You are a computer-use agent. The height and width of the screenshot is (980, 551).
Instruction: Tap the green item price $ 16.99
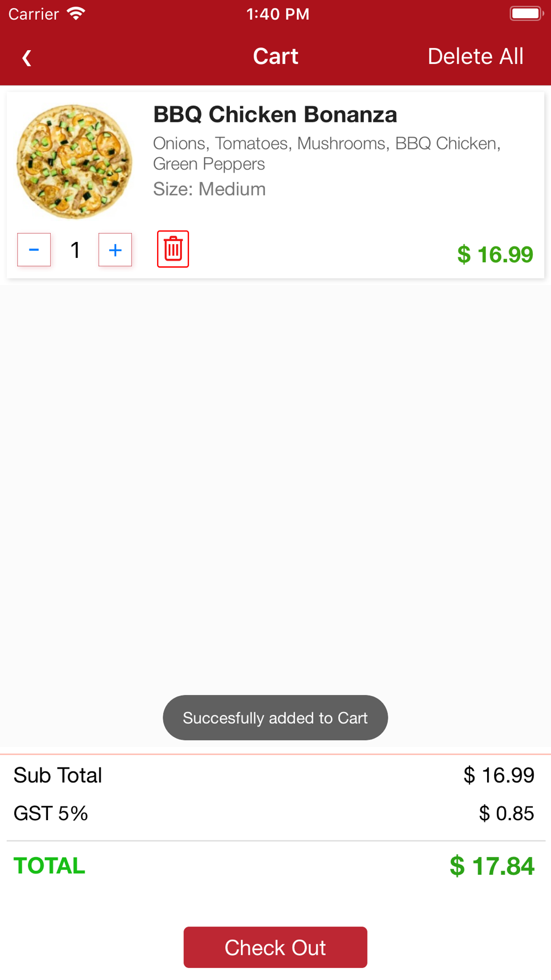[x=495, y=254]
